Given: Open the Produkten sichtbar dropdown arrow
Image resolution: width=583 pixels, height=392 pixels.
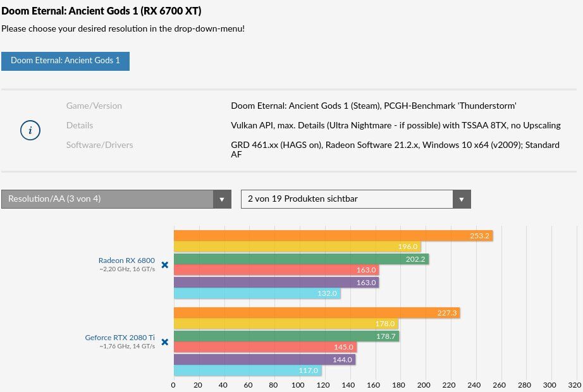Looking at the screenshot, I should (462, 199).
